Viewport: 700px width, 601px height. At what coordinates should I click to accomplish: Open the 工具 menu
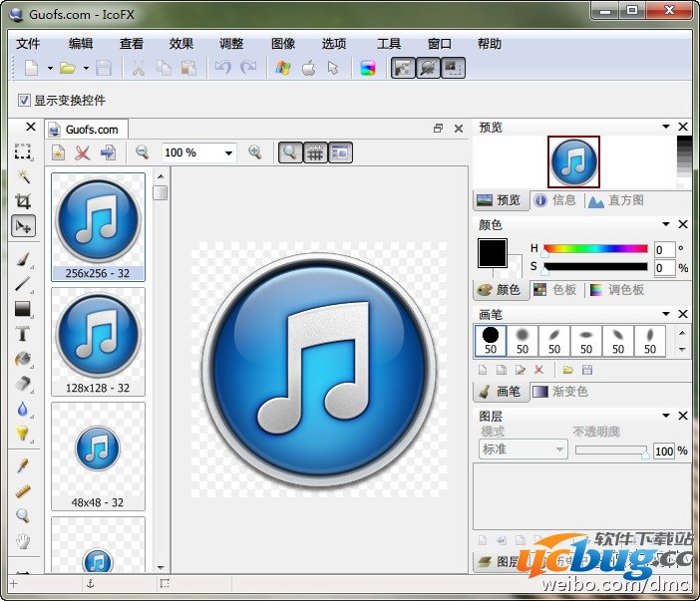[389, 44]
